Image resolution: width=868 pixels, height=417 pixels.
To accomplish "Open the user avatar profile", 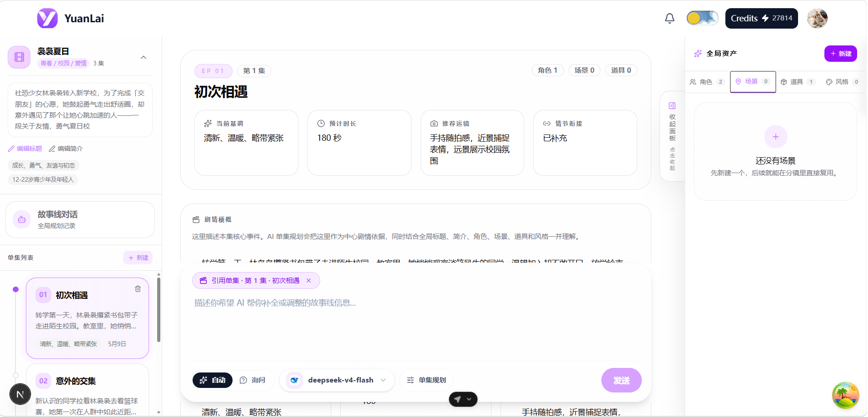I will point(817,18).
